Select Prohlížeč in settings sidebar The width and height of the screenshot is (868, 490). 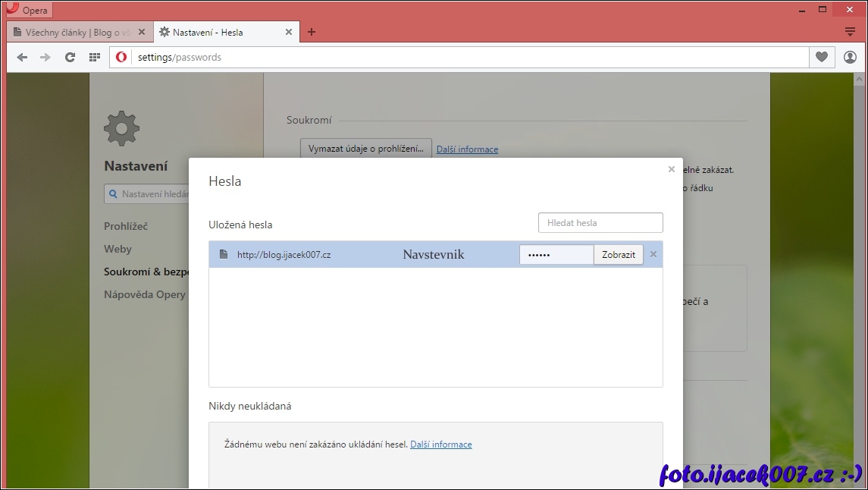(126, 226)
